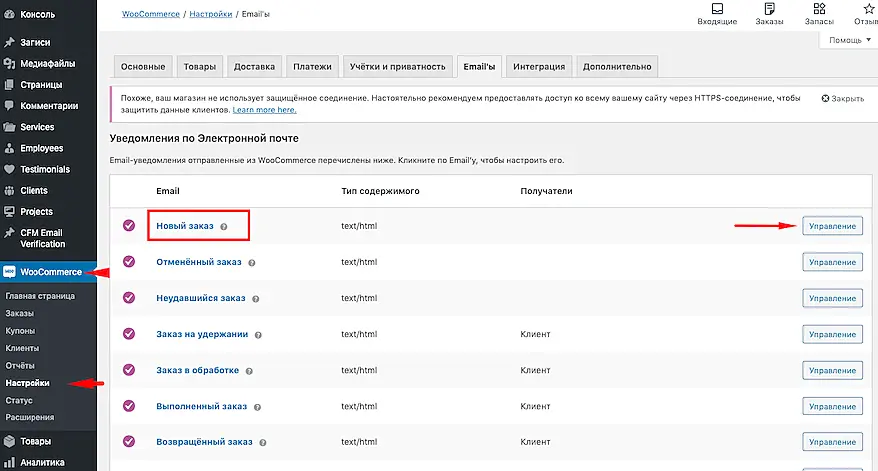Viewport: 878px width, 471px height.
Task: Click the help icon beside Отменённый заказ
Action: coord(251,263)
